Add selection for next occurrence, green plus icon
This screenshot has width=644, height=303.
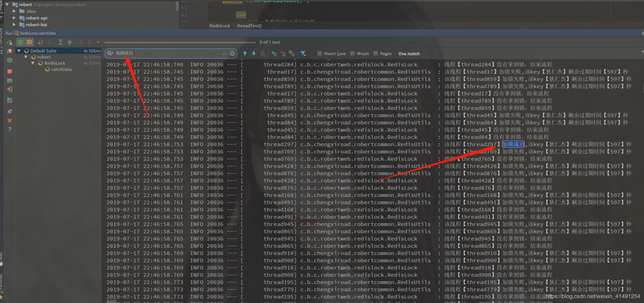pos(274,53)
